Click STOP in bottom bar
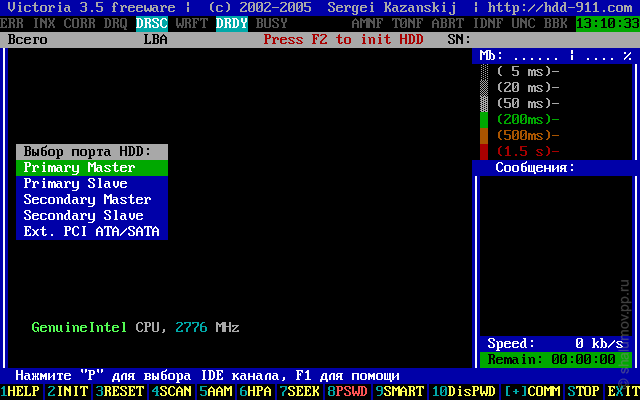 (583, 391)
